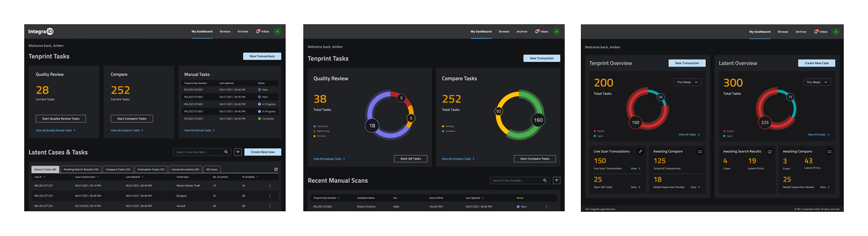
Task: Open kebab menu for Wilson Erickson row
Action: click(x=547, y=206)
